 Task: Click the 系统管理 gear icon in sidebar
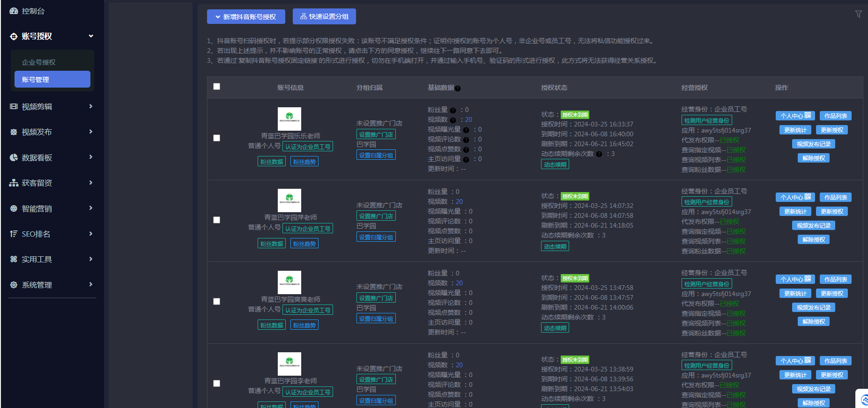pos(14,285)
